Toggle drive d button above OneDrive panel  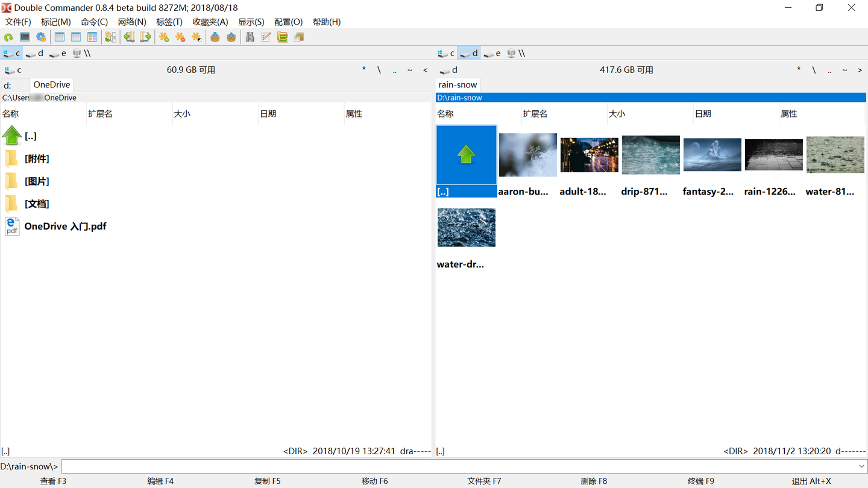point(35,53)
